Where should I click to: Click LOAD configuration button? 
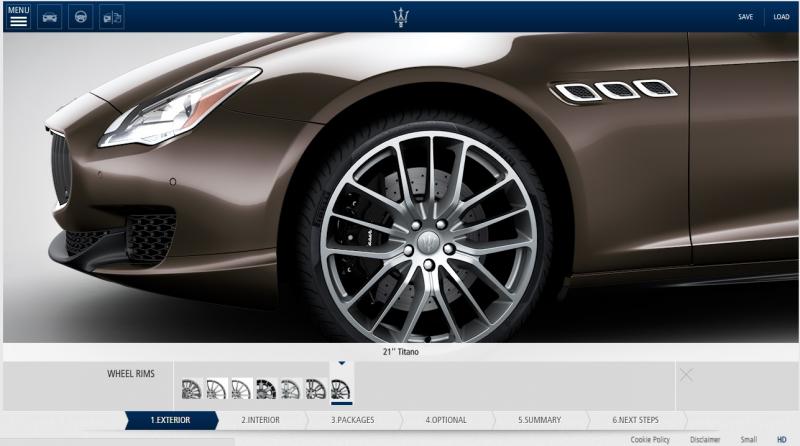pos(781,17)
